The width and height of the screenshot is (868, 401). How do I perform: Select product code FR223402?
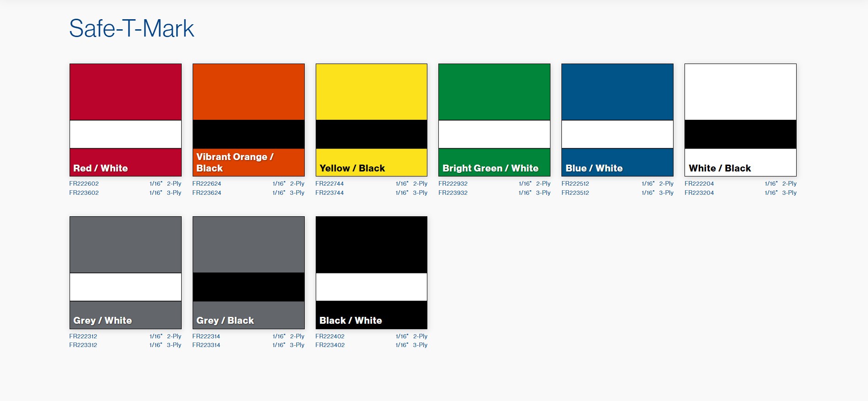(330, 345)
